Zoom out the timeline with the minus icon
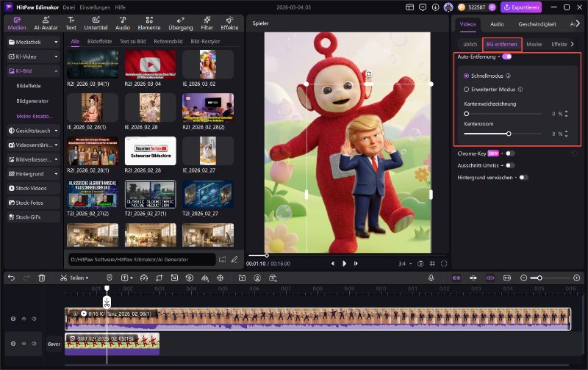 (x=524, y=278)
